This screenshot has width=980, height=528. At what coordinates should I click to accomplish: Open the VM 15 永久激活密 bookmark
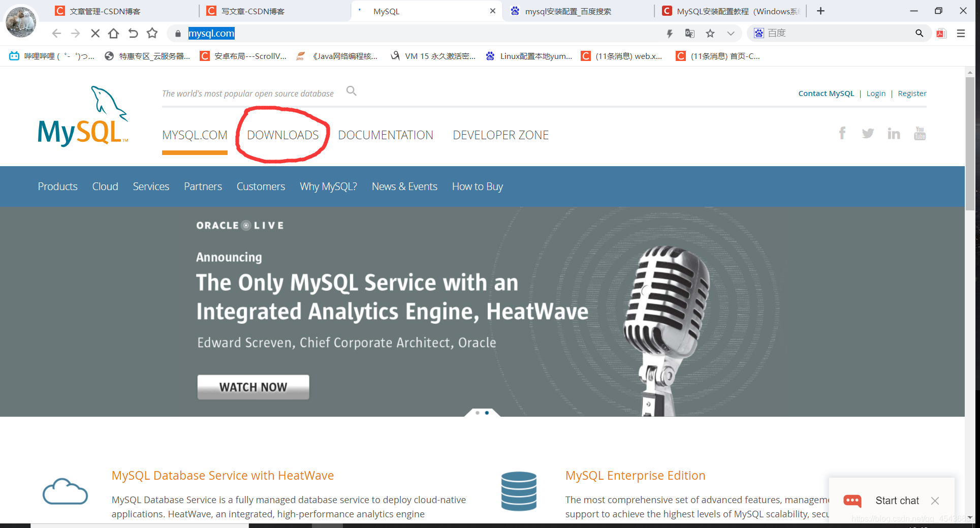pyautogui.click(x=433, y=56)
